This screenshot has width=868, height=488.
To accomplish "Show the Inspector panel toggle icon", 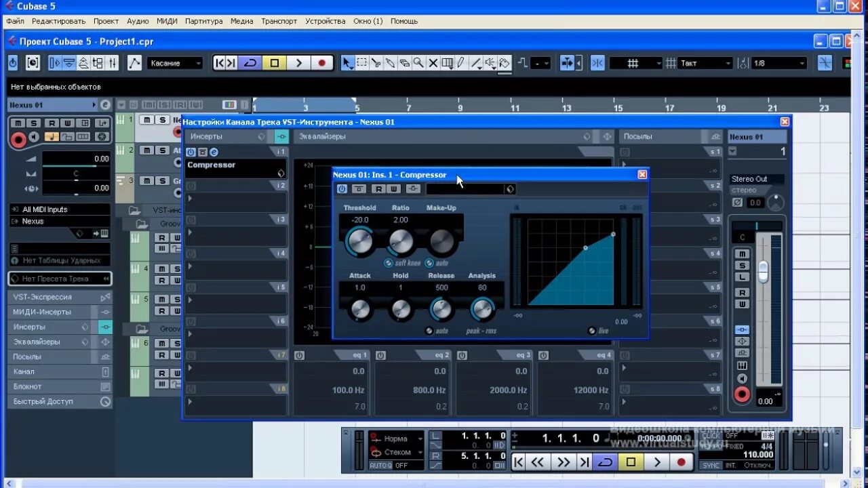I will tap(55, 63).
